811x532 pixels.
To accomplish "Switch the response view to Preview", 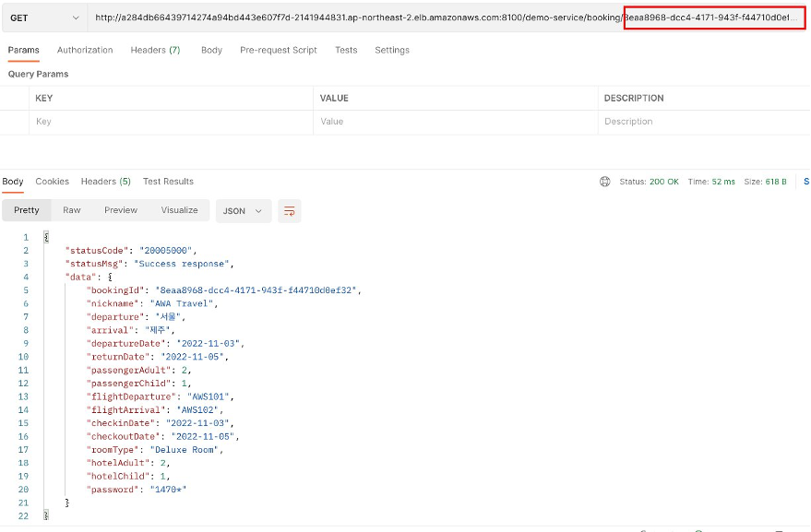I will (121, 210).
